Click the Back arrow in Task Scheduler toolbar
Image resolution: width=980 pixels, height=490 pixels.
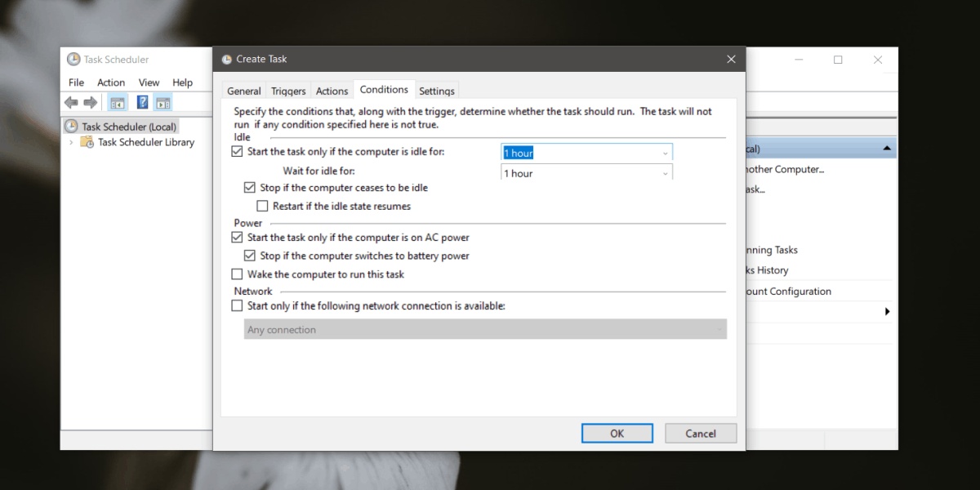71,102
